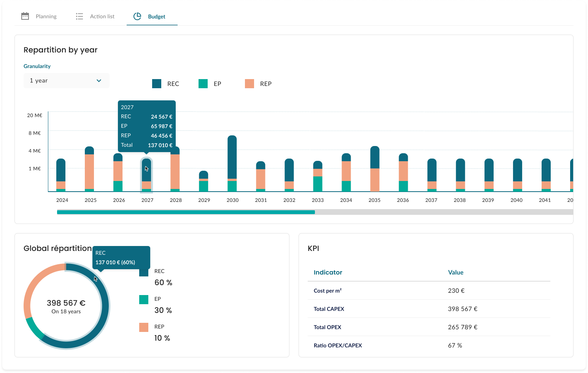Screen dimensions: 588x373
Task: Toggle the REC series in chart legend
Action: coord(165,84)
